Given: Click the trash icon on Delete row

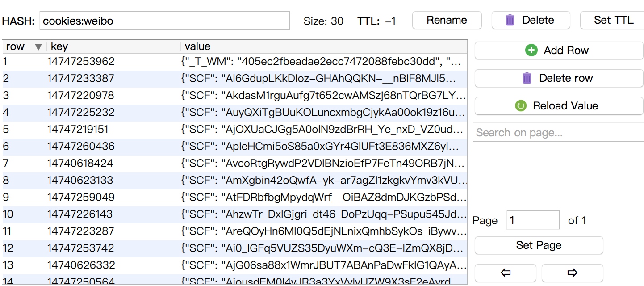Looking at the screenshot, I should 527,78.
